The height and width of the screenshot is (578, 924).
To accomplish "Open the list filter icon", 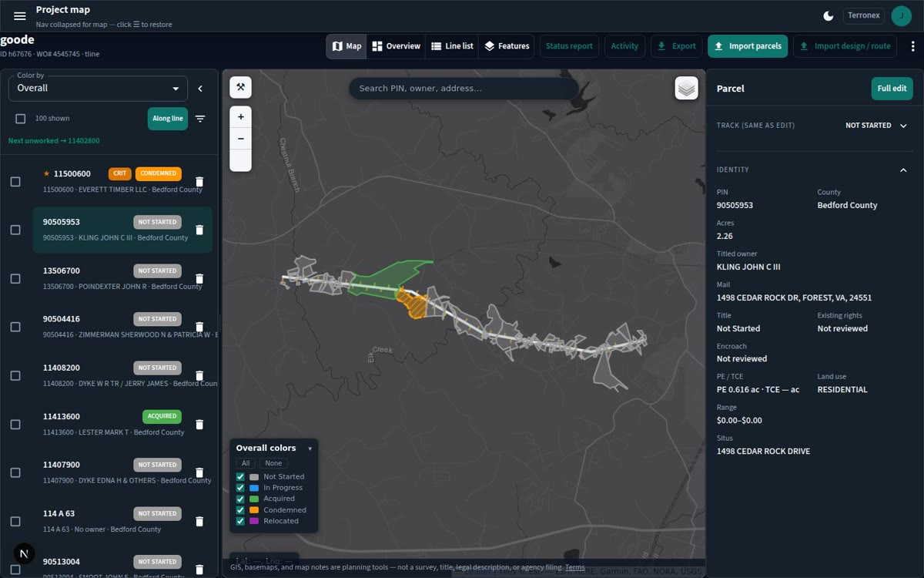I will click(200, 119).
